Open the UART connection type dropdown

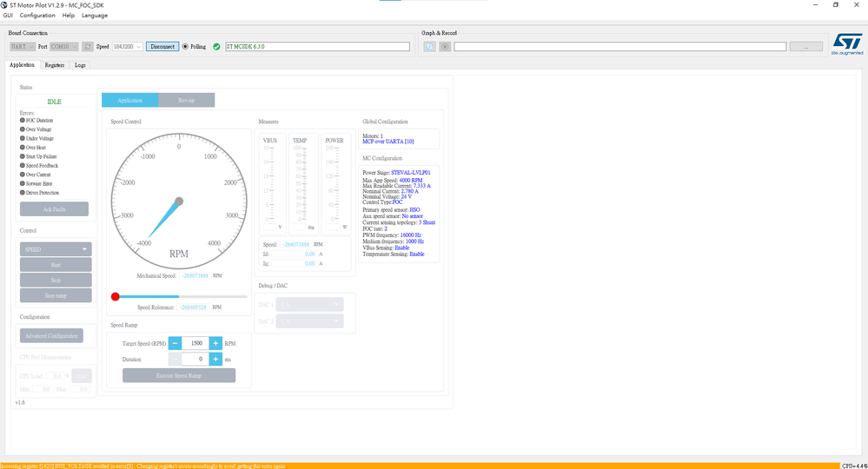pos(22,46)
